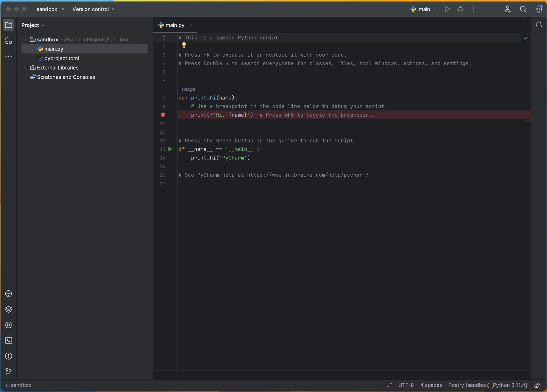Open the Project tool window folder icon
Viewport: 547px width, 392px height.
8,25
